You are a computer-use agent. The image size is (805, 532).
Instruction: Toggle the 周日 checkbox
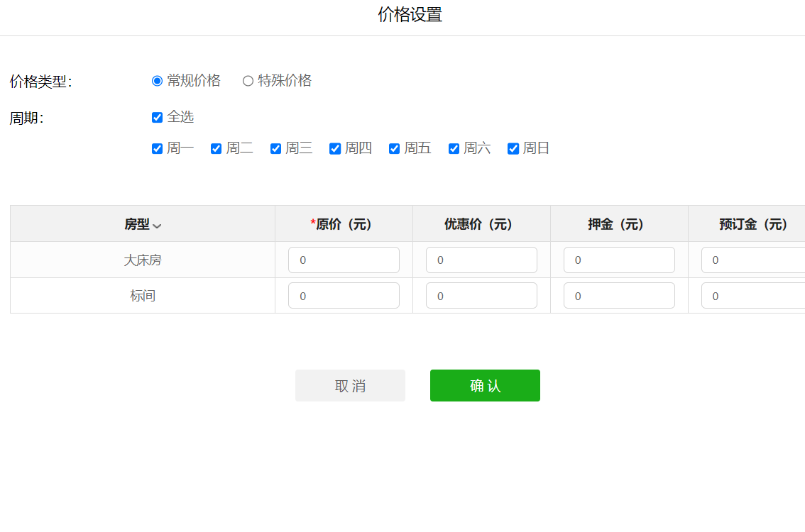coord(513,149)
